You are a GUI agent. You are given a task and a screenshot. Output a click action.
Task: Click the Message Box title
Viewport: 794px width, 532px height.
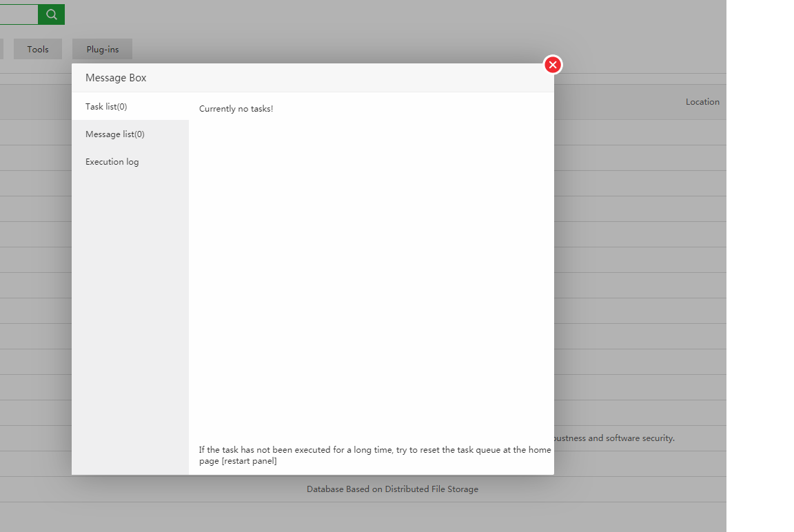(116, 77)
